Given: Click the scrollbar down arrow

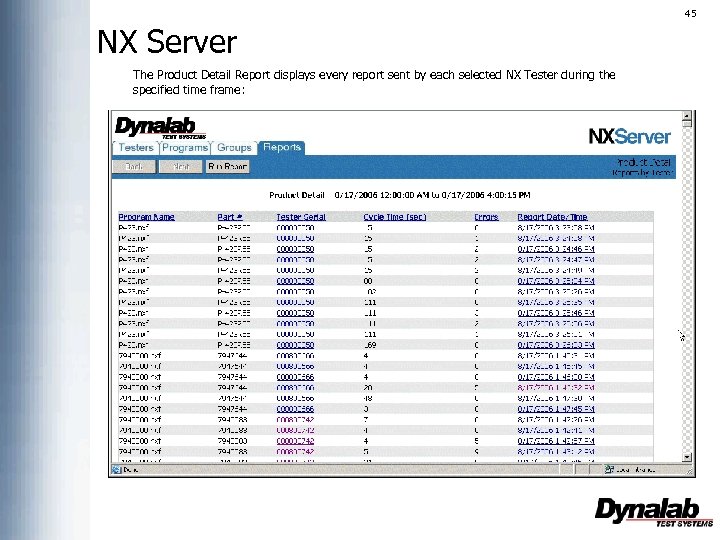Looking at the screenshot, I should (687, 457).
